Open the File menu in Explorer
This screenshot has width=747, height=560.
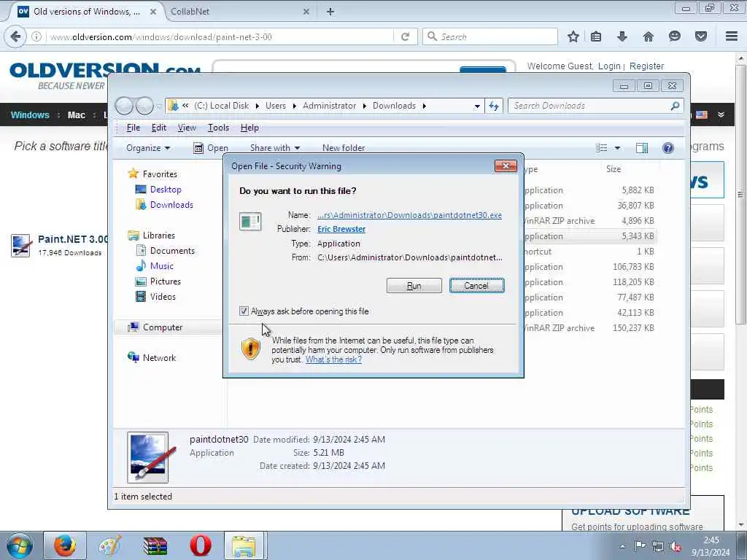(x=133, y=128)
